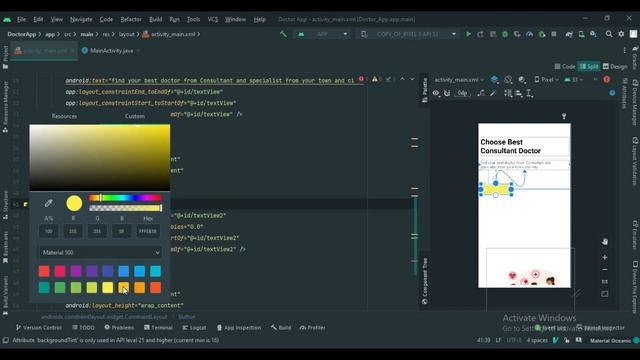Select the red Material color swatch
Screen dimensions: 640x360
(44, 271)
